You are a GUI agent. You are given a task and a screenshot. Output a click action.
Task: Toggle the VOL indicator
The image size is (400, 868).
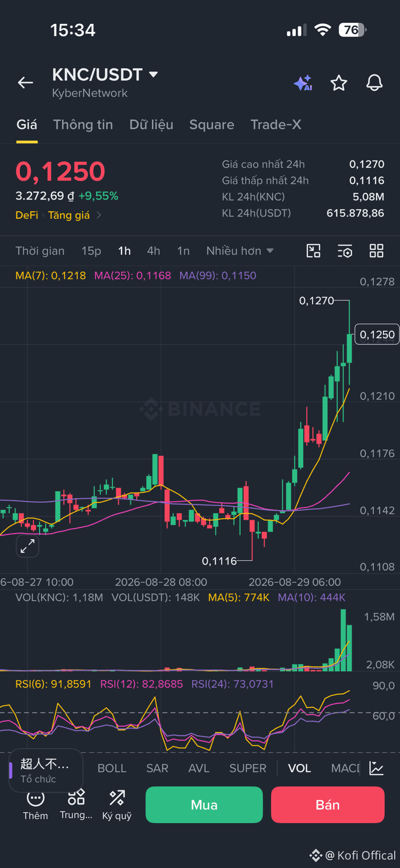tap(300, 768)
